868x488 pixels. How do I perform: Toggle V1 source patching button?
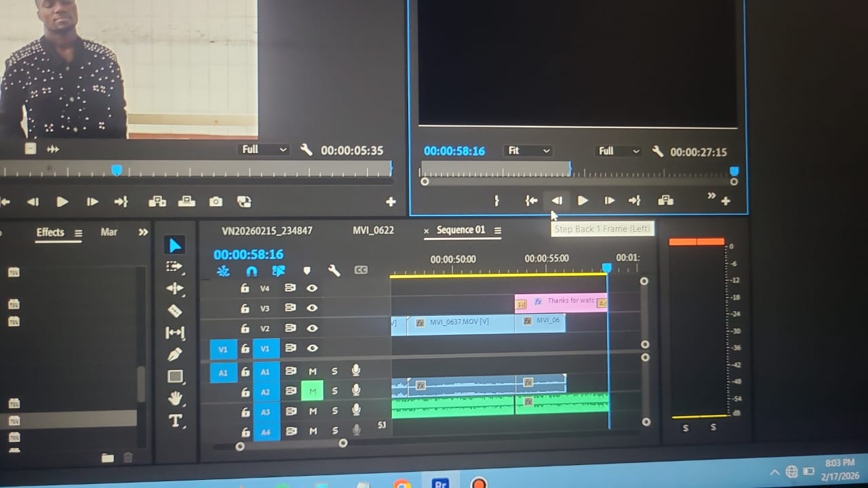pyautogui.click(x=224, y=349)
